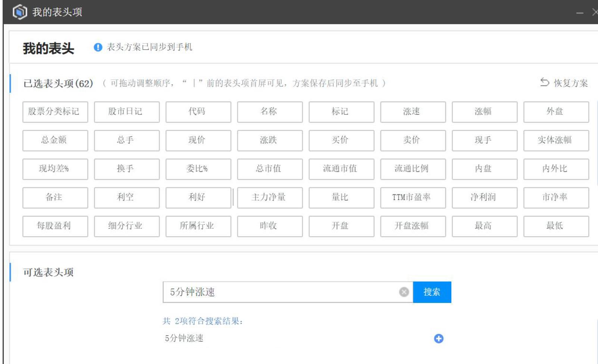The width and height of the screenshot is (598, 364).
Task: Click the app logo icon in the title bar
Action: (x=19, y=12)
